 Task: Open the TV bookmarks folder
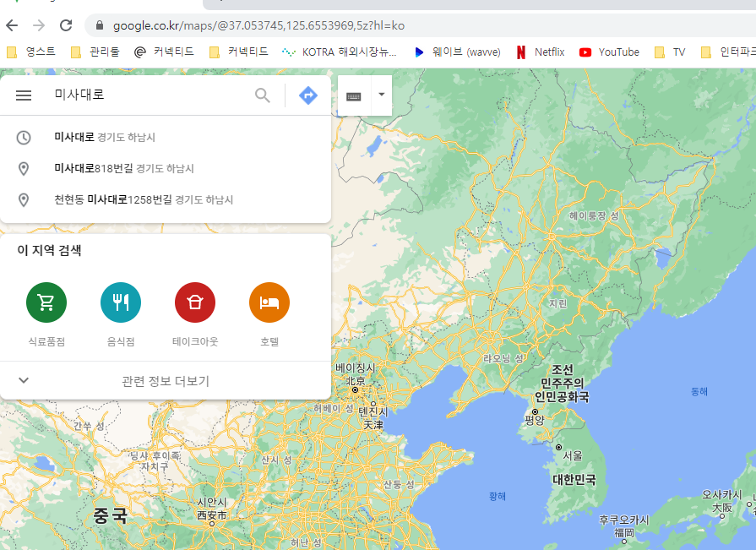[x=670, y=52]
